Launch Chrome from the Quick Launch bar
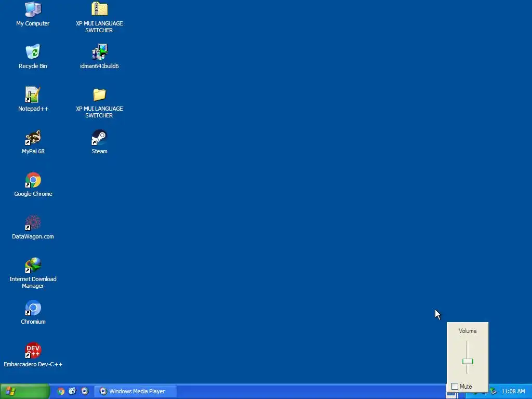This screenshot has width=532, height=399. click(x=61, y=391)
